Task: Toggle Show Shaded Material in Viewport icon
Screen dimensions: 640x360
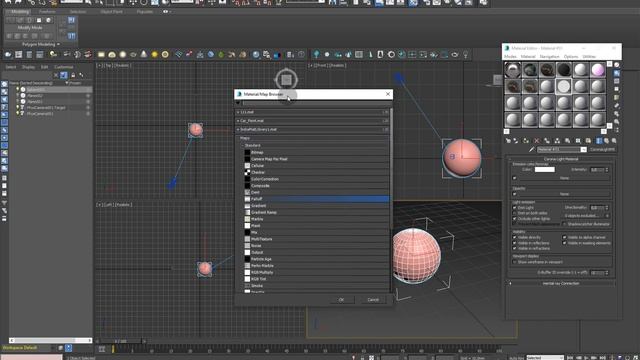Action: tap(599, 141)
